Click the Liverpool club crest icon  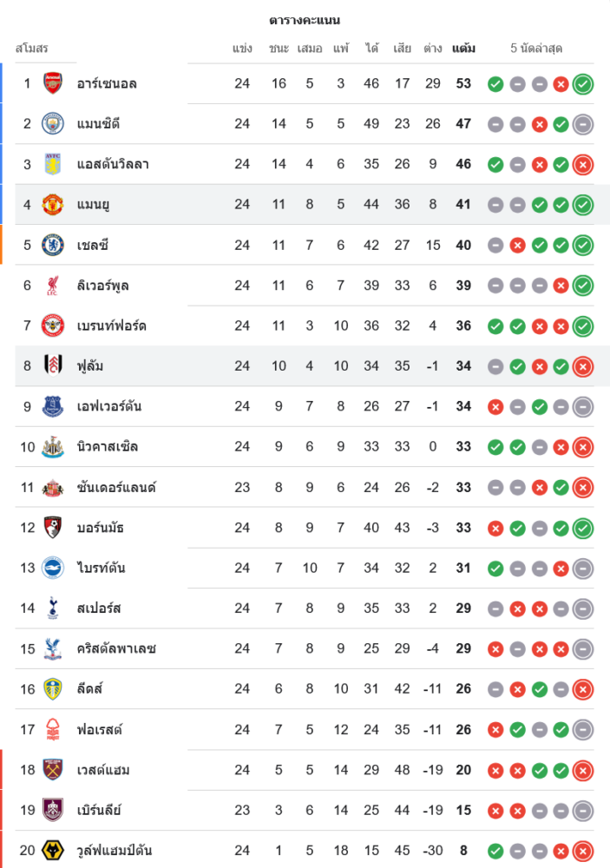coord(53,285)
